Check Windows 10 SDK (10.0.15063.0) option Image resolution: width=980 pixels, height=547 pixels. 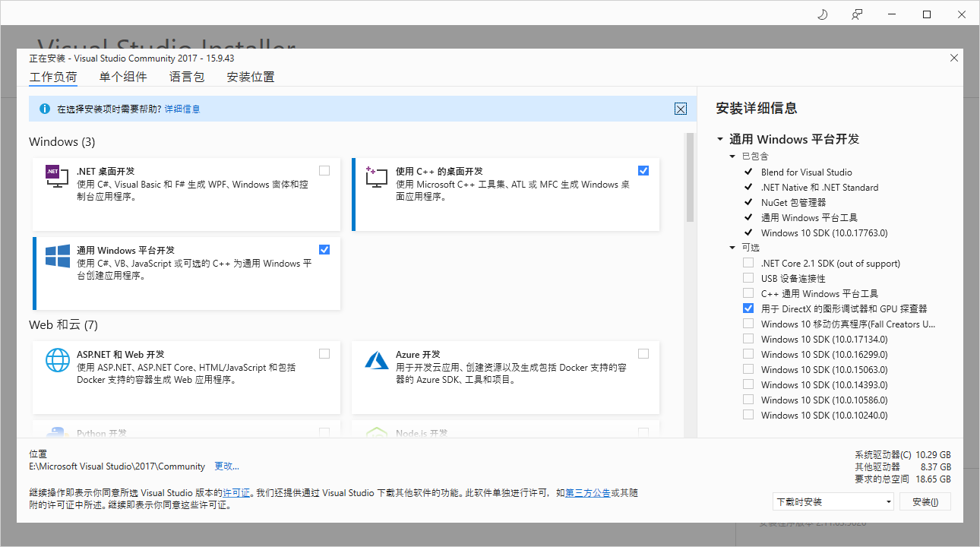click(748, 369)
